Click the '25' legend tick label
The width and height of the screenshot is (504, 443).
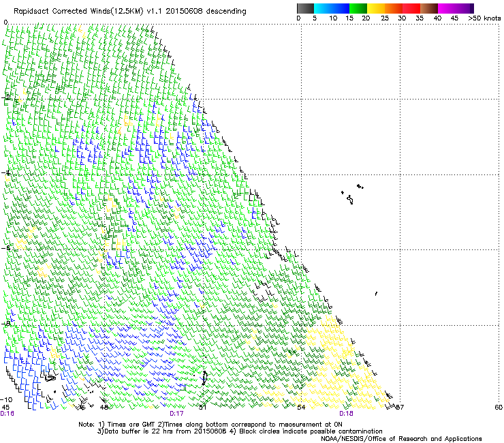pyautogui.click(x=385, y=18)
